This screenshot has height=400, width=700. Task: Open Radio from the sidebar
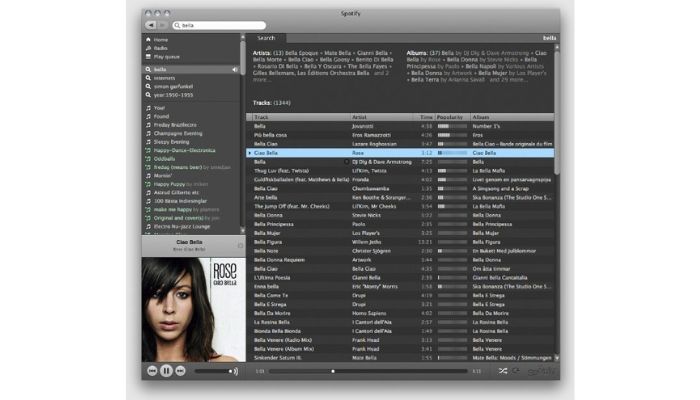point(161,48)
